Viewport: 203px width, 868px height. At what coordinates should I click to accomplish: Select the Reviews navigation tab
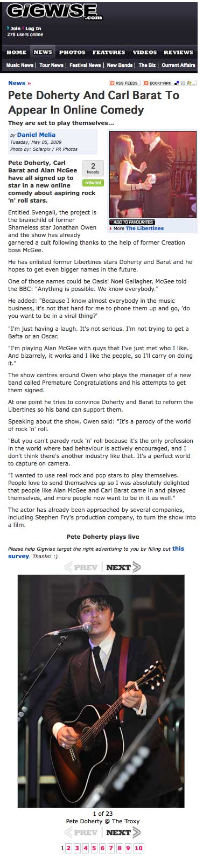click(178, 52)
